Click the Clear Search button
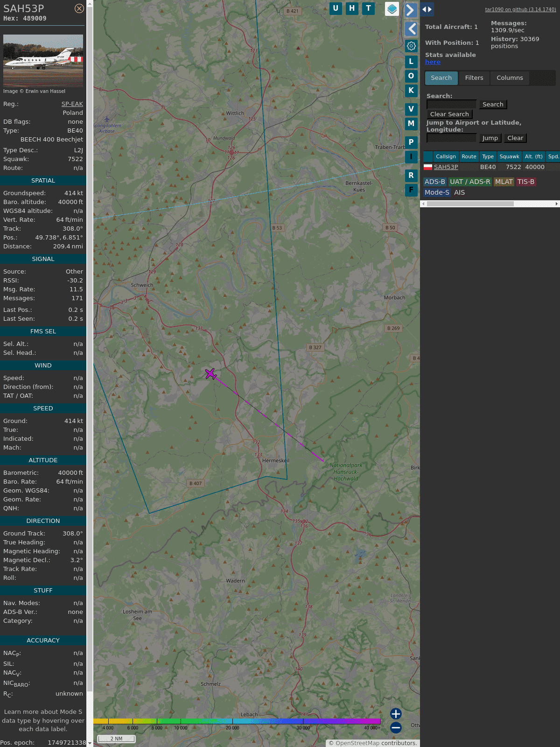The width and height of the screenshot is (560, 747). 449,114
